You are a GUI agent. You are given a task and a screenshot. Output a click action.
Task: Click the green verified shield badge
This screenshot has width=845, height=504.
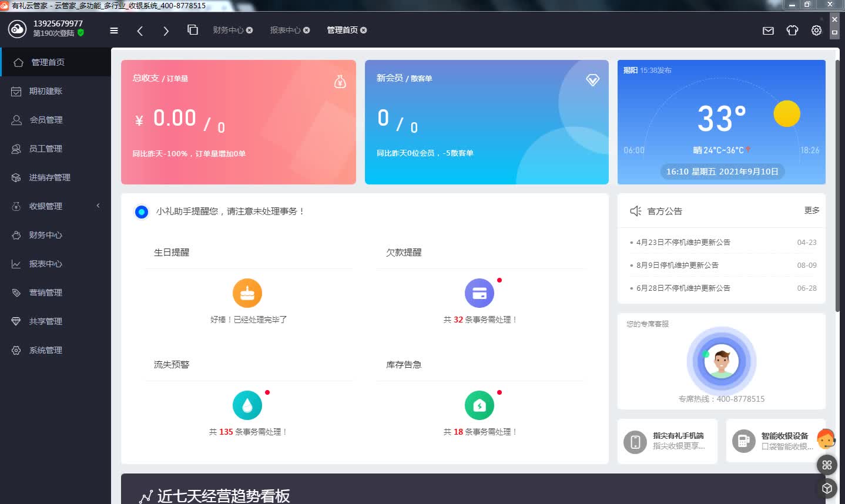click(81, 33)
